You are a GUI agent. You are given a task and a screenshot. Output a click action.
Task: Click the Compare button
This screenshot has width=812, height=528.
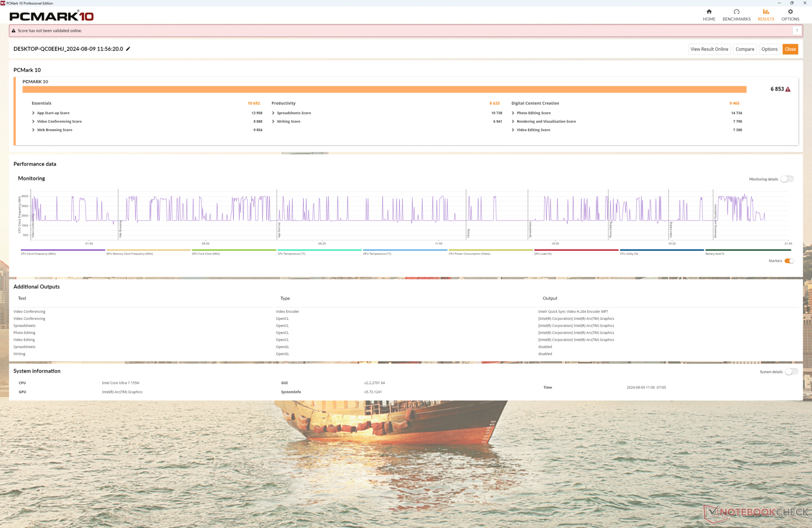tap(744, 49)
